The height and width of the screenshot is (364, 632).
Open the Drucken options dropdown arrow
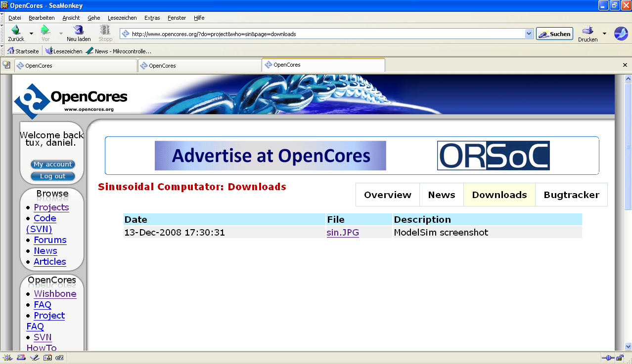[x=604, y=34]
